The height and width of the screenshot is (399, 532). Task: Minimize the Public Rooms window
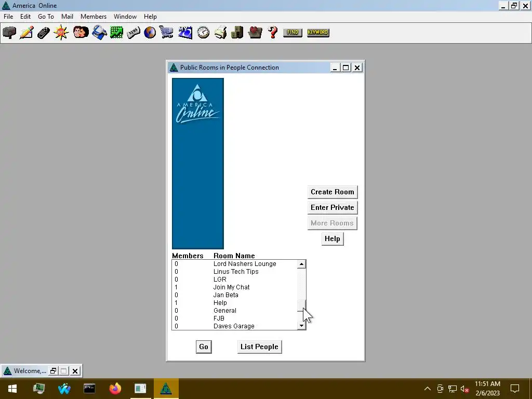tap(335, 68)
